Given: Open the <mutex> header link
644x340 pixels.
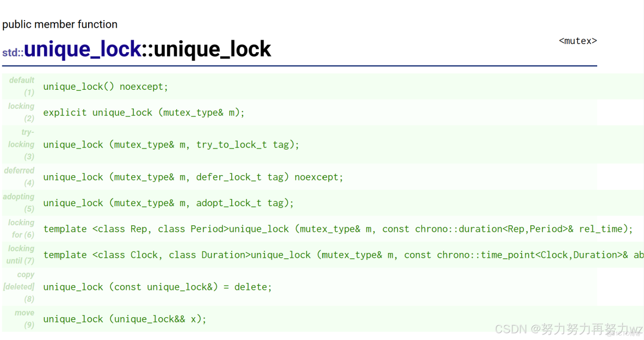Looking at the screenshot, I should [x=578, y=40].
